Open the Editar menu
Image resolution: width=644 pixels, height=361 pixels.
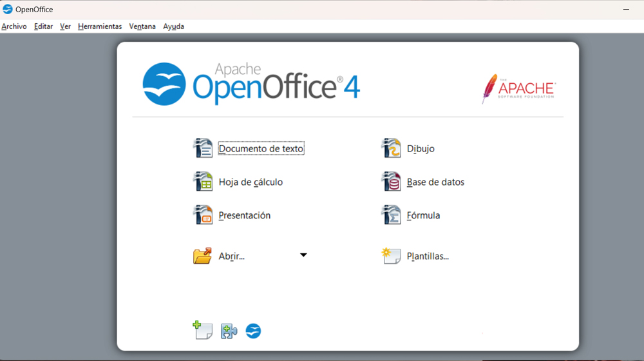coord(43,26)
